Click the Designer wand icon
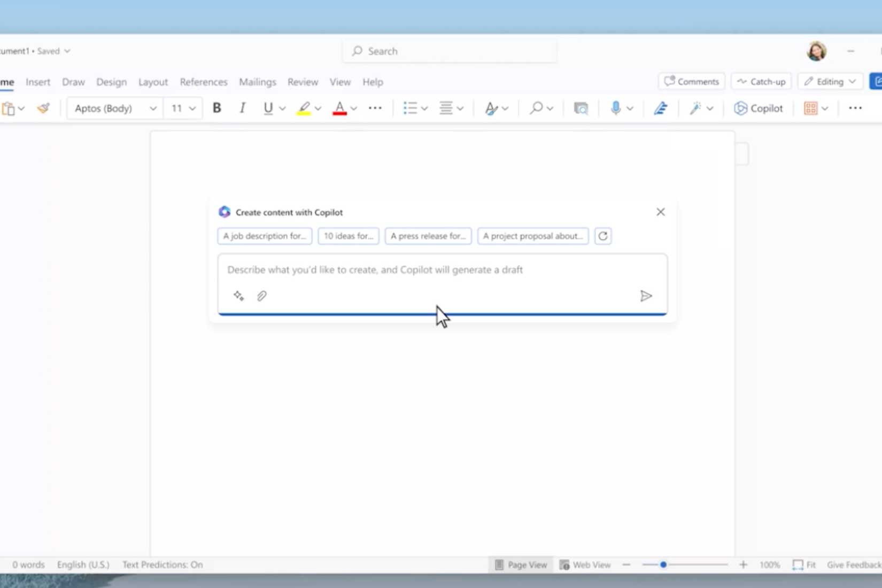Screen dimensions: 882x588 click(x=696, y=108)
